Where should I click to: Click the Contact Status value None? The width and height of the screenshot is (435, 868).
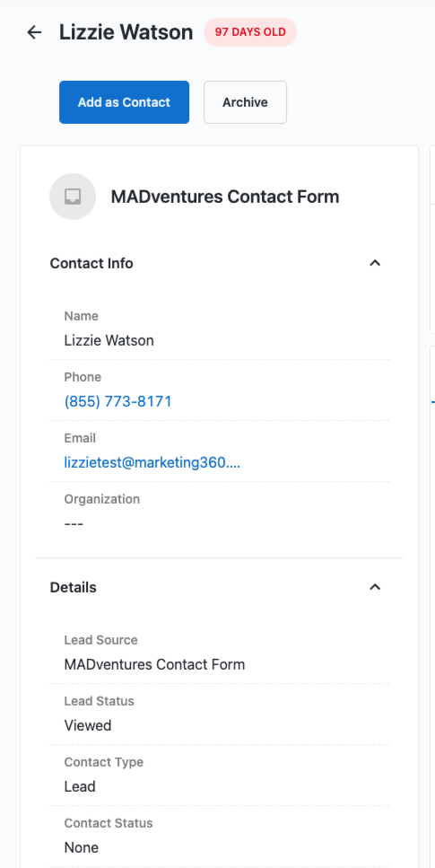coord(82,847)
